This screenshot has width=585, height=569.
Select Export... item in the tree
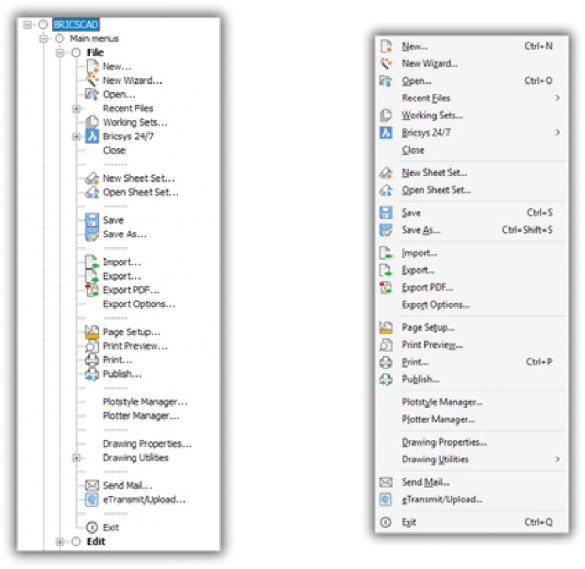[122, 276]
